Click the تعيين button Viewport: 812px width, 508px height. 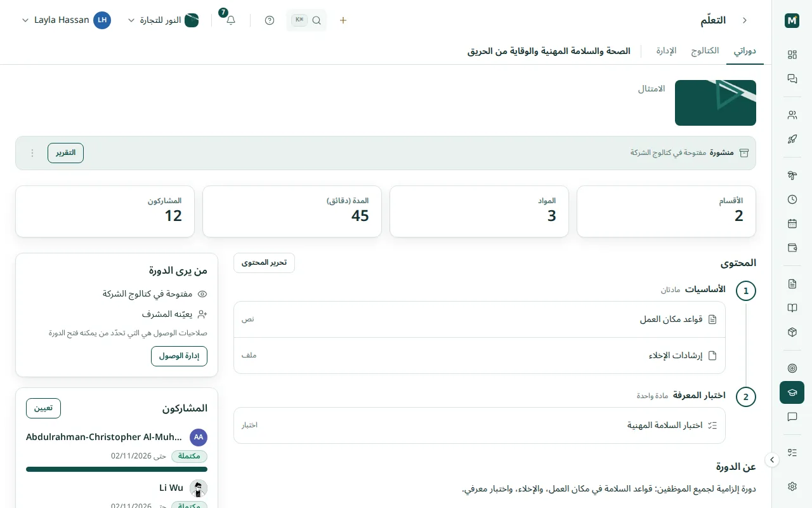click(x=43, y=408)
